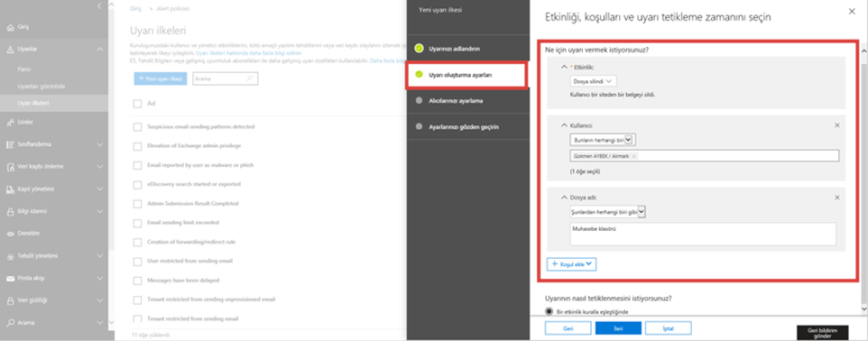
Task: Go to 'Alıcılarınızı ayarlama' step
Action: [456, 101]
